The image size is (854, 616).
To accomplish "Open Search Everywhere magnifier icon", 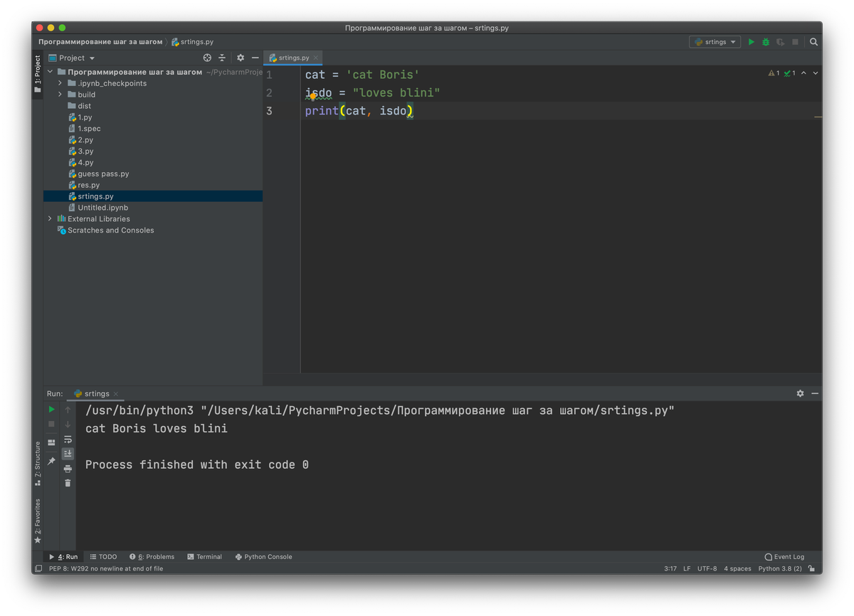I will (813, 42).
